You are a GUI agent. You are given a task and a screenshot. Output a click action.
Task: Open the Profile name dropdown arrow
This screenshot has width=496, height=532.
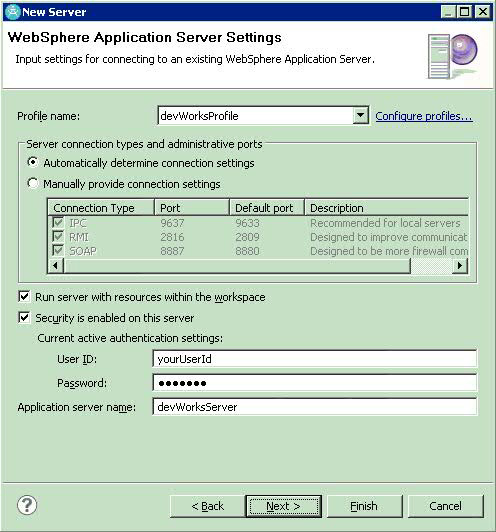360,116
